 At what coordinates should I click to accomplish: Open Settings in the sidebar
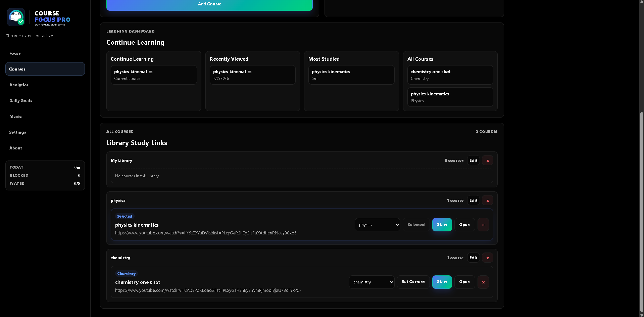[x=45, y=132]
